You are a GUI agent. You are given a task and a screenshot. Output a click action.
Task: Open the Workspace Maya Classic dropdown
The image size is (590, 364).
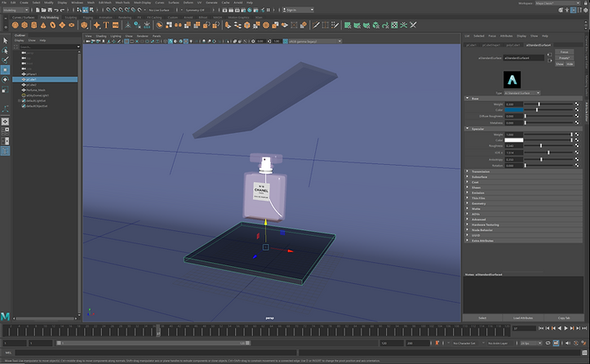pyautogui.click(x=557, y=3)
